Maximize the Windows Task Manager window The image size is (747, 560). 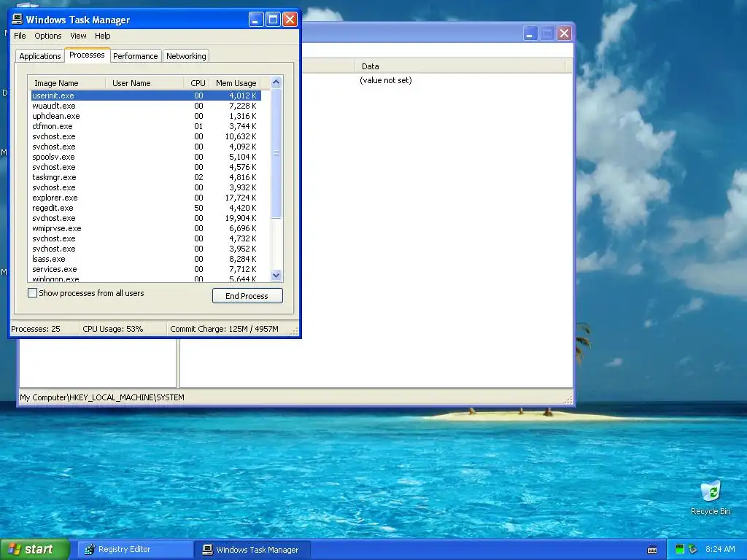coord(273,20)
